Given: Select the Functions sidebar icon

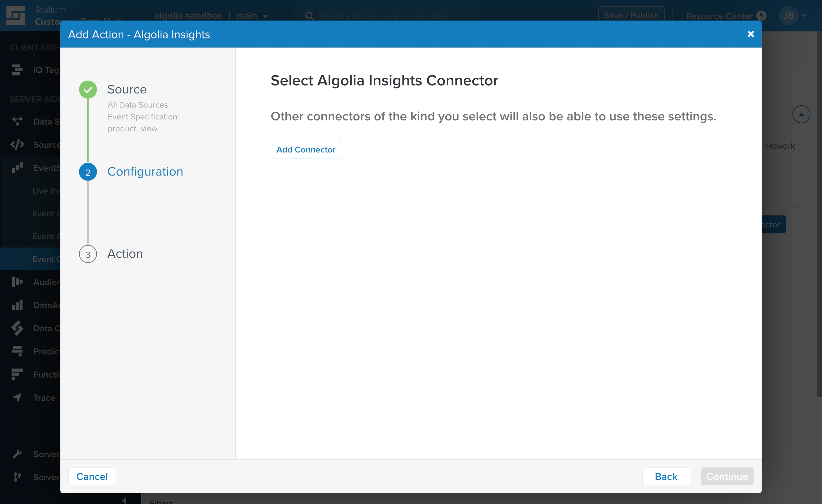Looking at the screenshot, I should [x=17, y=374].
